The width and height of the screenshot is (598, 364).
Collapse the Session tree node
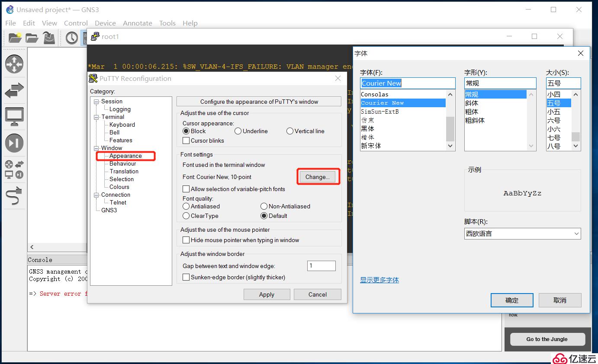[x=96, y=102]
